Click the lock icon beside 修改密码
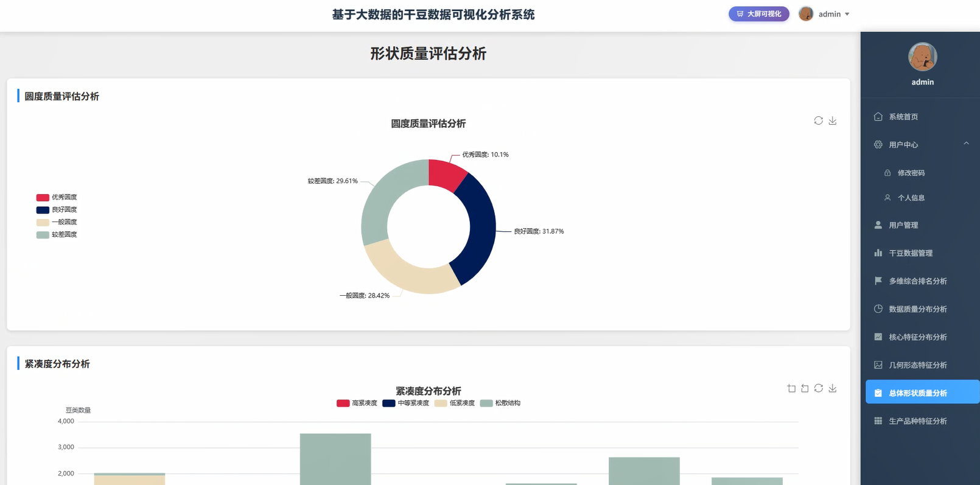This screenshot has height=485, width=980. pyautogui.click(x=887, y=173)
